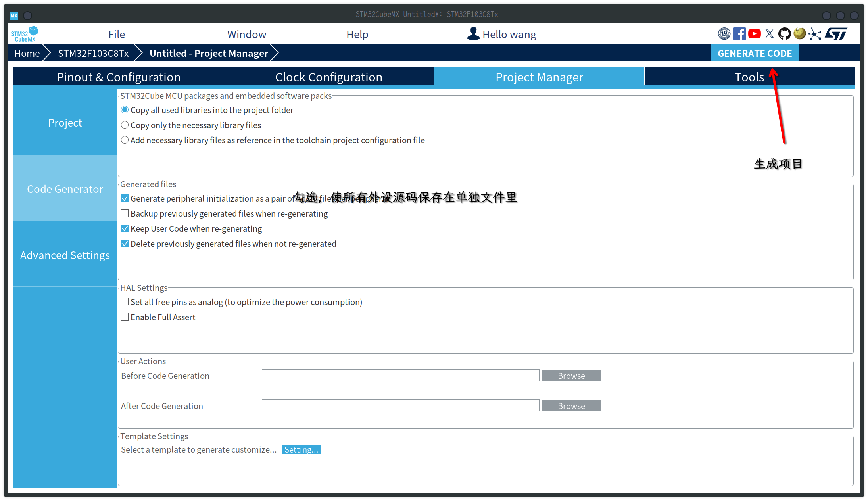The height and width of the screenshot is (501, 868).
Task: Switch to Pinout & Configuration tab
Action: coord(119,77)
